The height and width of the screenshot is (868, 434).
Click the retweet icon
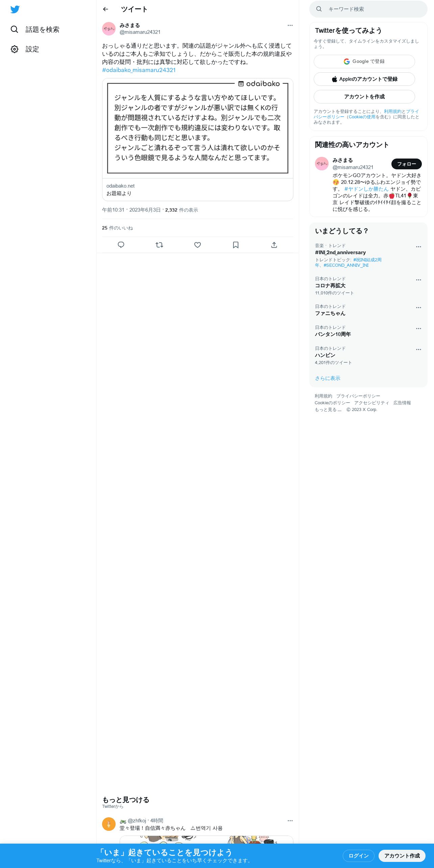point(159,245)
